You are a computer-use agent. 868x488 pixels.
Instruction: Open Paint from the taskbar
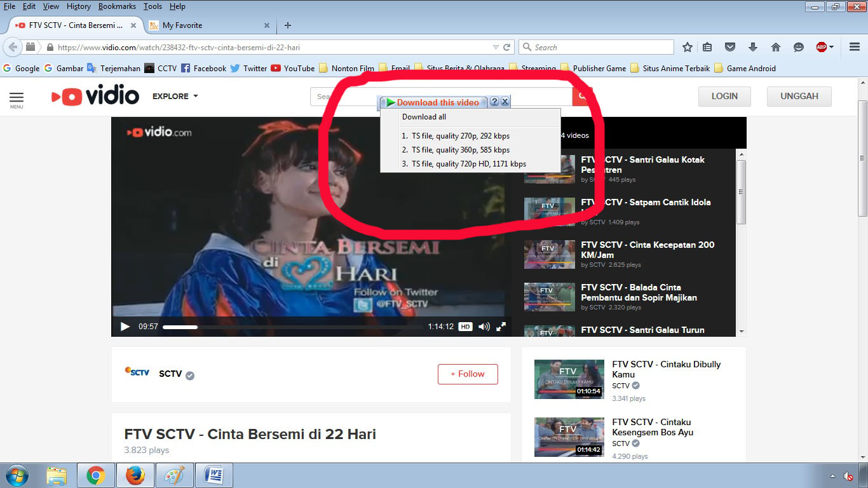tap(174, 475)
